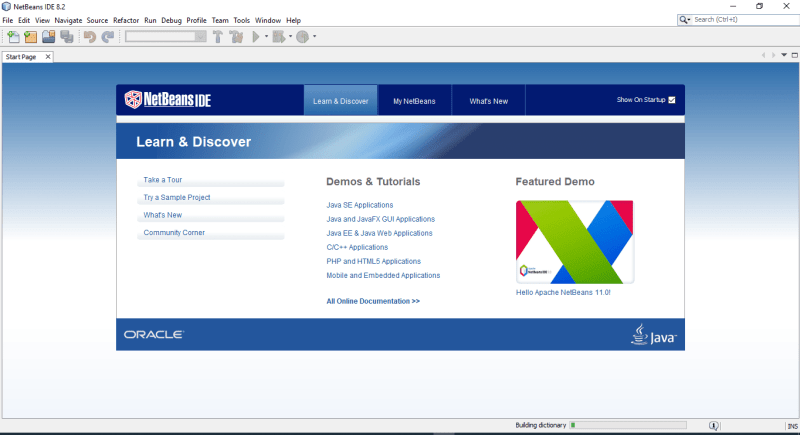
Task: Click the search magnifier icon
Action: pyautogui.click(x=684, y=19)
